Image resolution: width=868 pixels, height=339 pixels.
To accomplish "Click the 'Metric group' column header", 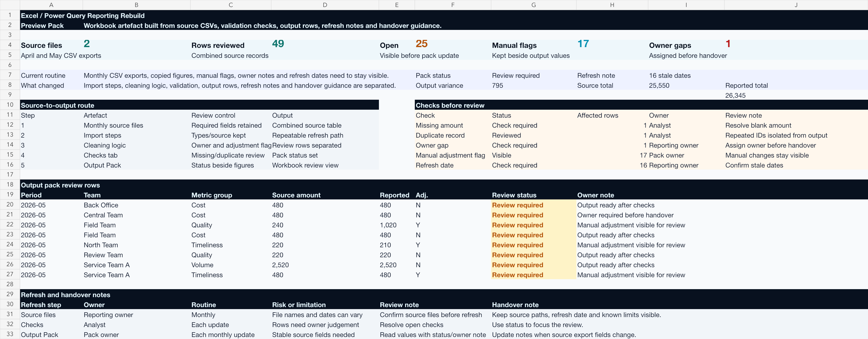I will 212,195.
